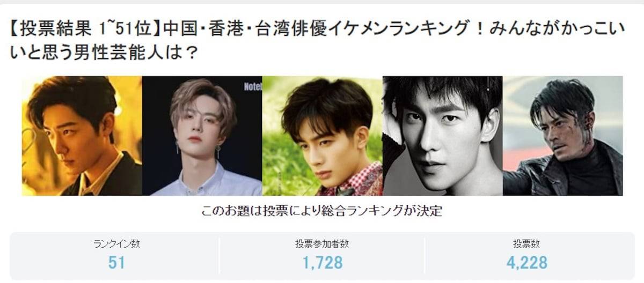Click the 4,228 vote count value
Image resolution: width=644 pixels, height=283 pixels.
click(x=526, y=263)
